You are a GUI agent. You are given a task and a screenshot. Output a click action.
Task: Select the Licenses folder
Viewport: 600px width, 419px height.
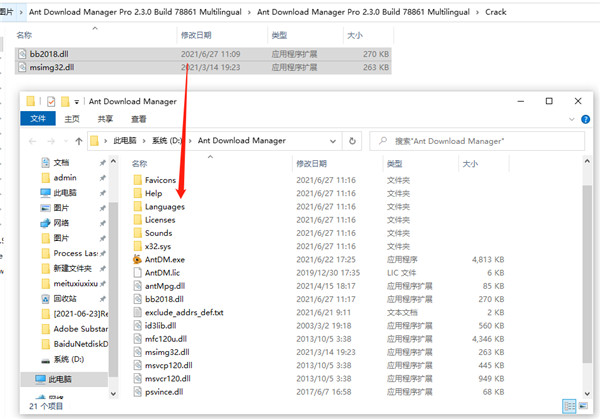point(160,220)
